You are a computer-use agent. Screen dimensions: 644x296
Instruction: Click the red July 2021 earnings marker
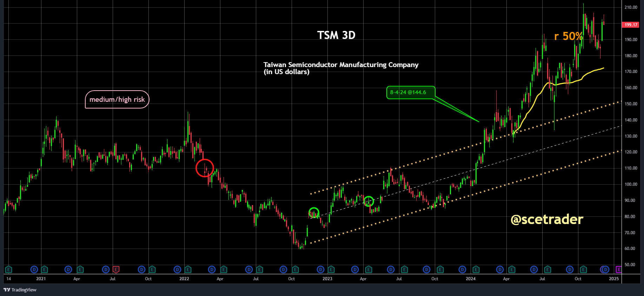116,270
